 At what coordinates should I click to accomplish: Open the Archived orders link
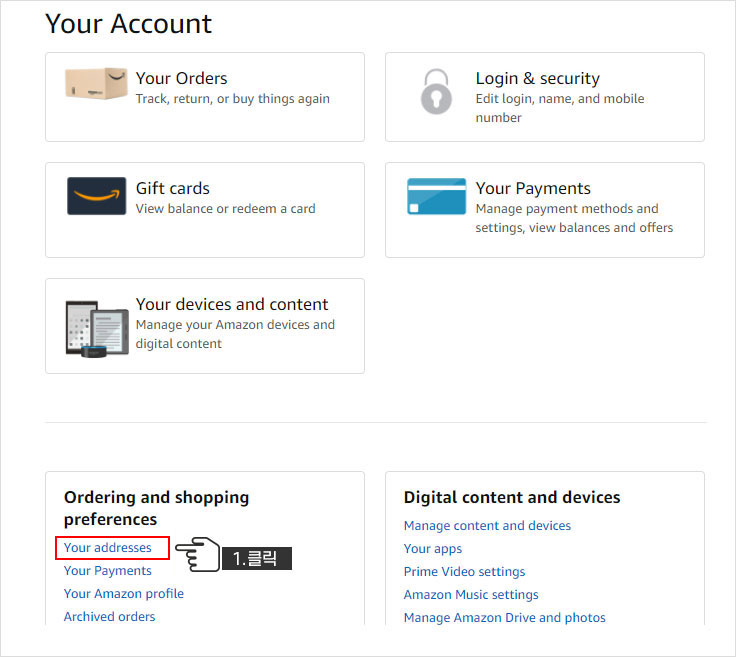[110, 616]
